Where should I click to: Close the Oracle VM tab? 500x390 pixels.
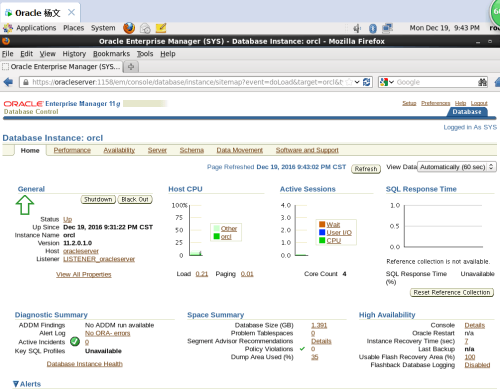pos(71,13)
